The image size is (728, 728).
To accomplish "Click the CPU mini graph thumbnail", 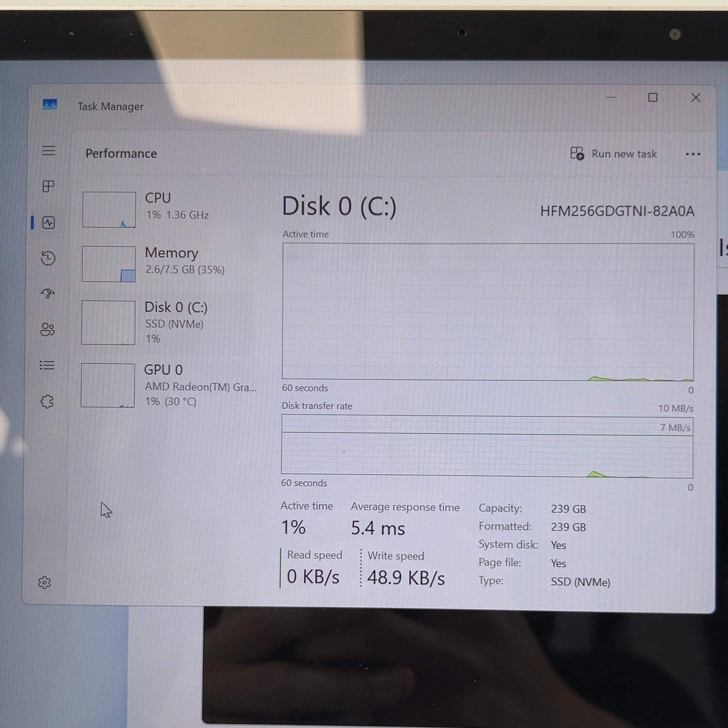I will (x=109, y=210).
